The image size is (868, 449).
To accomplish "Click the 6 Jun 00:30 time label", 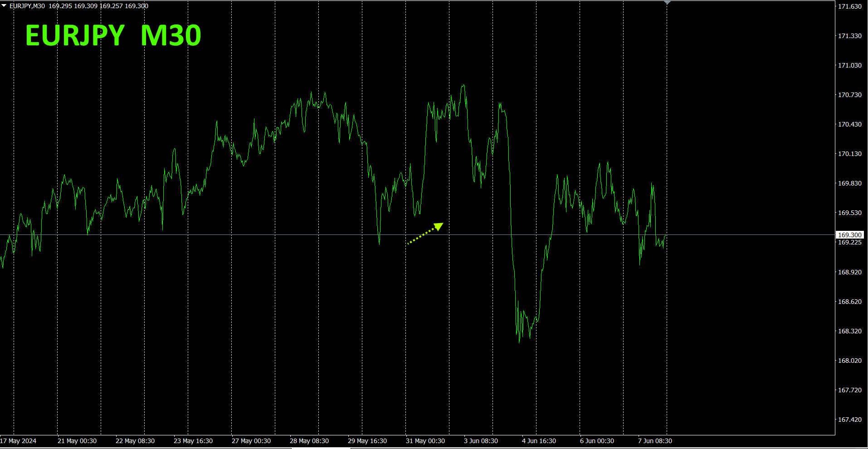I will pyautogui.click(x=597, y=441).
